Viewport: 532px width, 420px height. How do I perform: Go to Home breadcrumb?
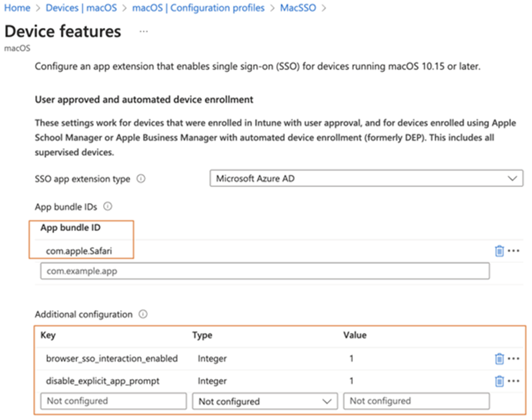point(17,8)
